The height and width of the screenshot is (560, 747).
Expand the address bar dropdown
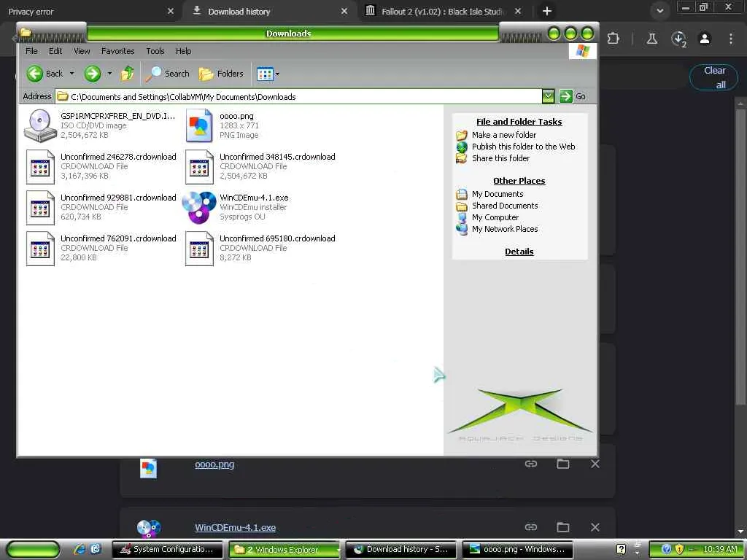pos(548,96)
